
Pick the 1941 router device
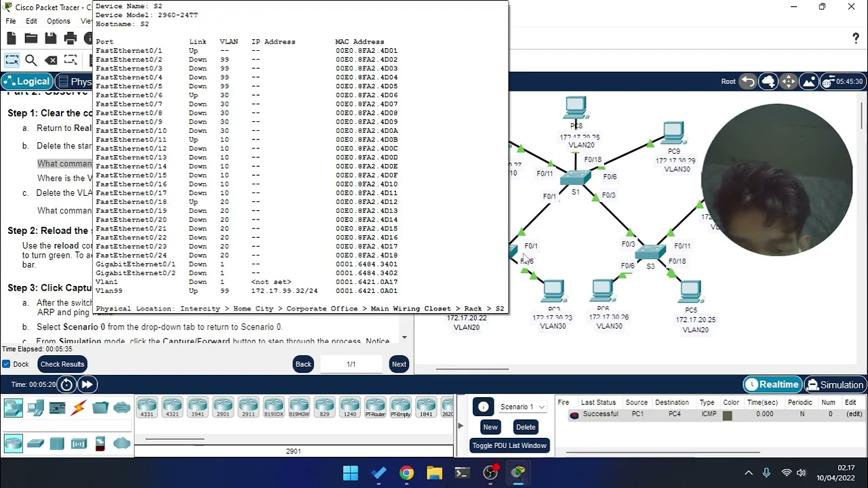coord(197,407)
